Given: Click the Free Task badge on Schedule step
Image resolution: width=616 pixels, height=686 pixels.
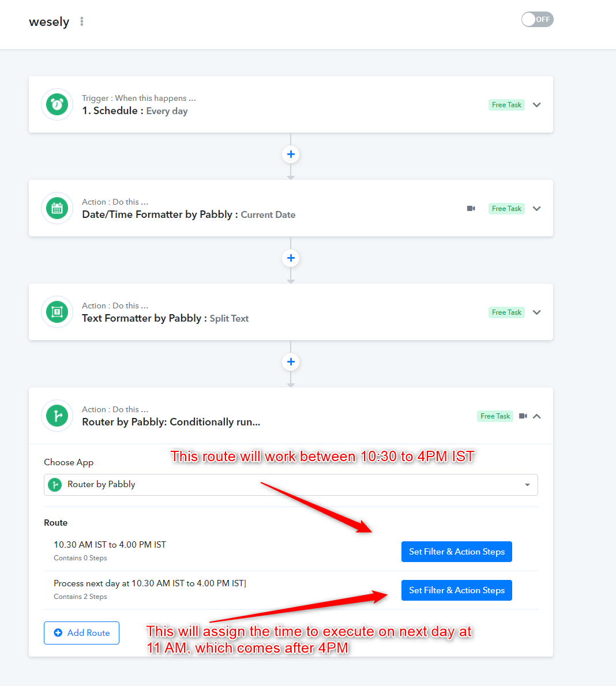Looking at the screenshot, I should click(506, 104).
